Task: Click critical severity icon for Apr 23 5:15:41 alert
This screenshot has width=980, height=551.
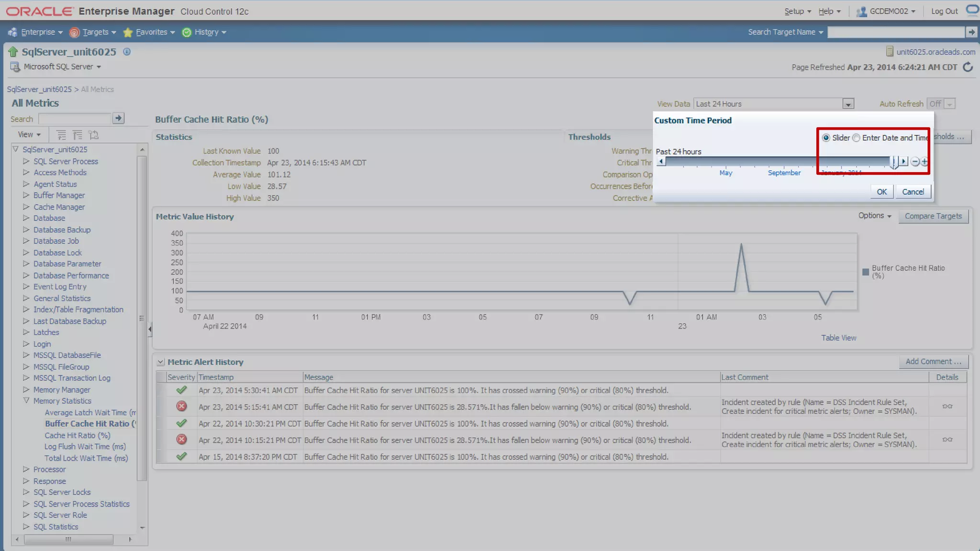Action: (x=181, y=406)
